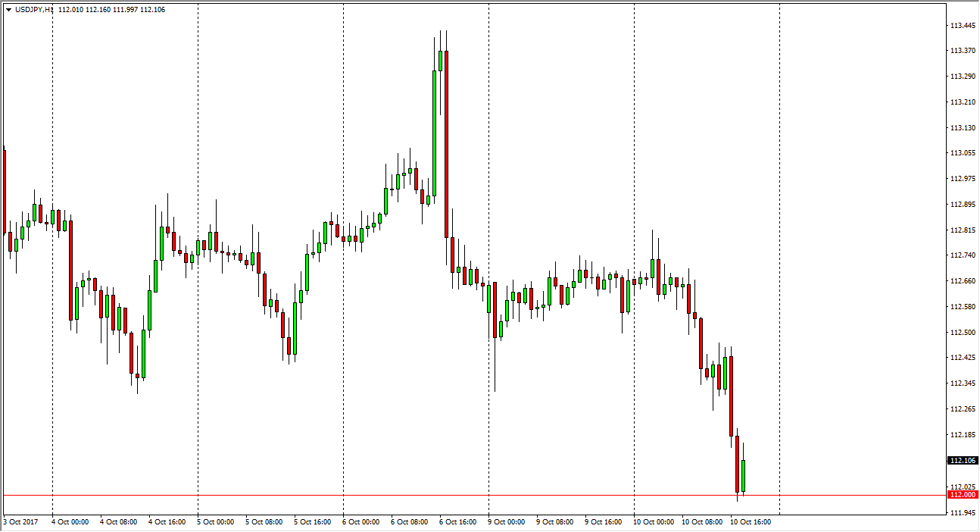The width and height of the screenshot is (980, 532).
Task: Click the 3 Oct 2017 date label
Action: pos(21,522)
